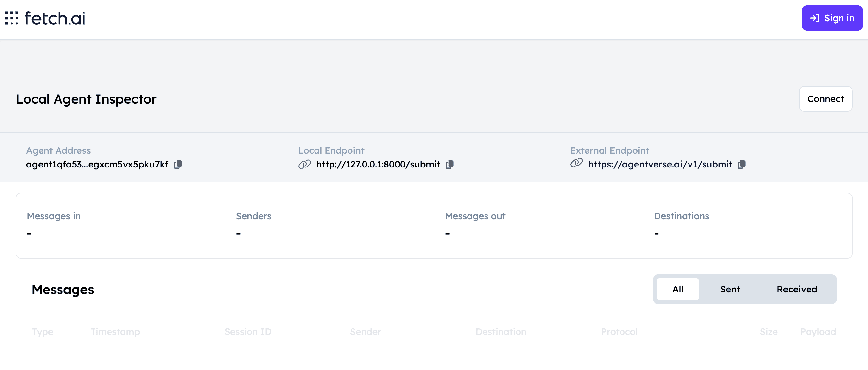Click the Timestamp column header
Image resolution: width=868 pixels, height=370 pixels.
pos(115,331)
